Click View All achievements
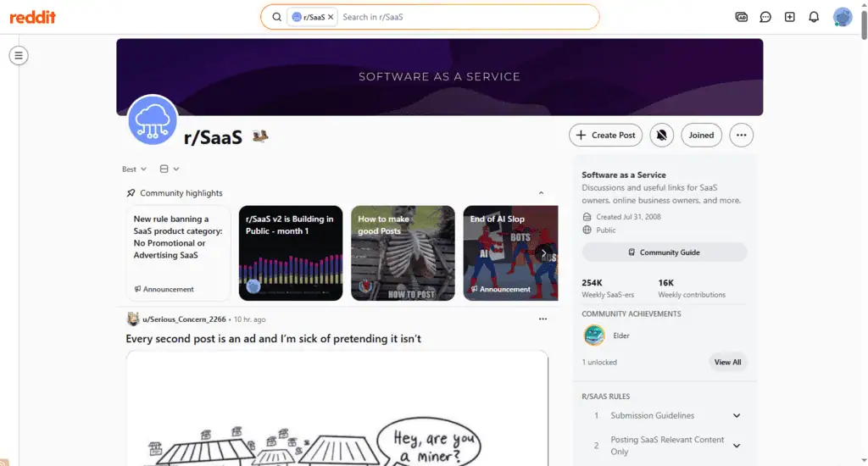Screen dimensions: 868x466 [727, 362]
